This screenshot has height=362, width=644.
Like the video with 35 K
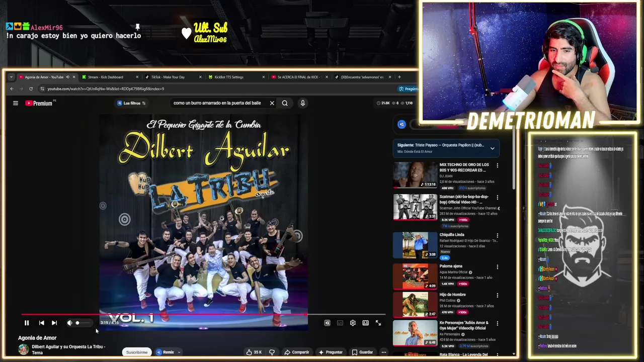coord(254,352)
